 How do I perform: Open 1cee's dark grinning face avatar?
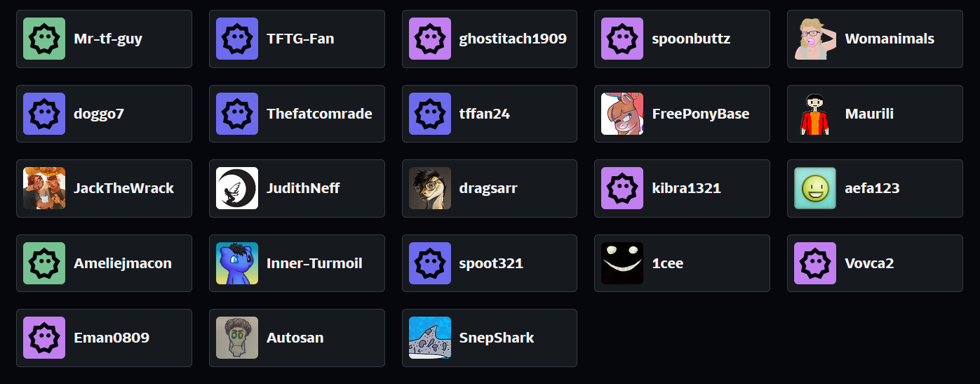click(622, 263)
